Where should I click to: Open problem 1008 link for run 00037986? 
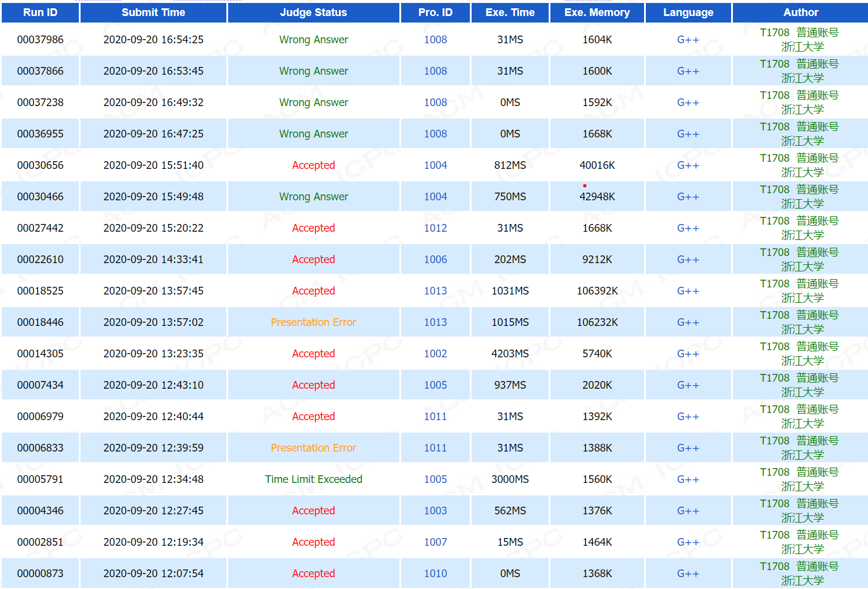435,40
